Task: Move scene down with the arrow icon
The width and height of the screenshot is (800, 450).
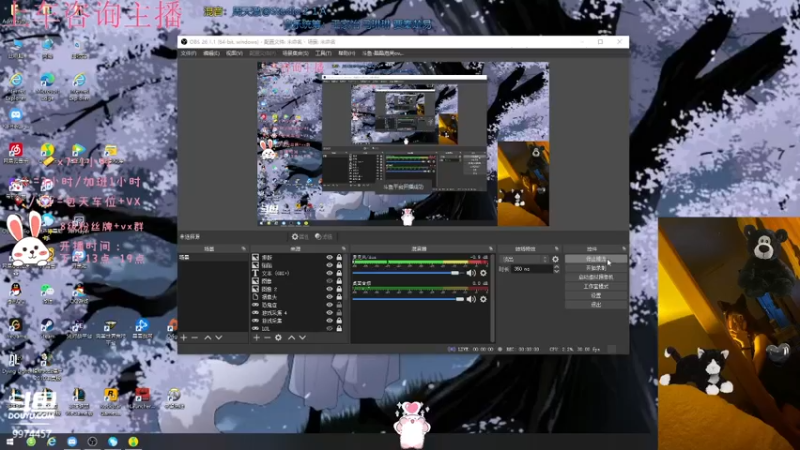Action: (x=219, y=338)
